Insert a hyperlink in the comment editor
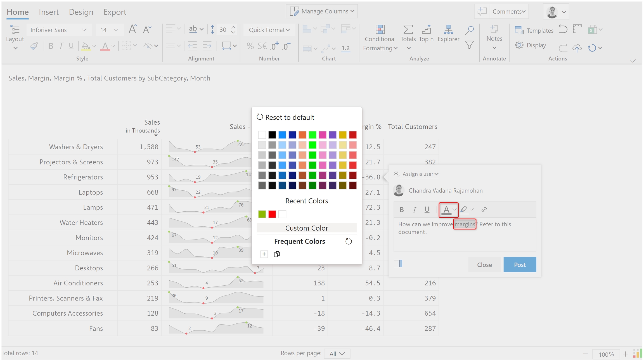Viewport: 644px width, 362px height. tap(484, 209)
